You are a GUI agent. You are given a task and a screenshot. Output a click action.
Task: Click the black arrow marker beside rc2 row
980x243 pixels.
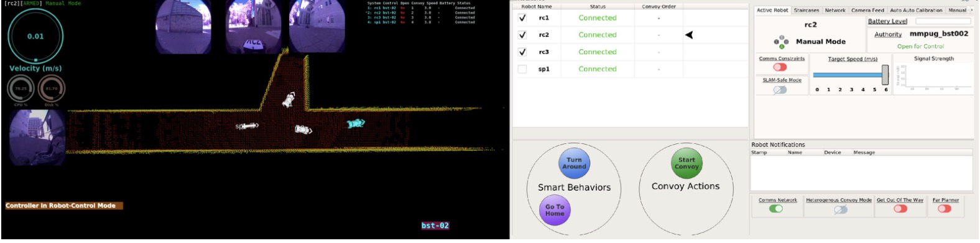689,35
